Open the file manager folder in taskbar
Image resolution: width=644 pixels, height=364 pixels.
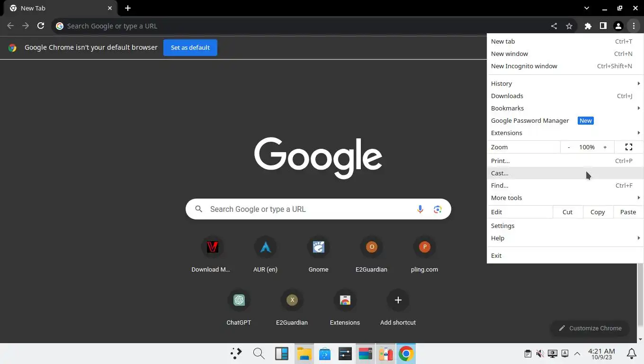coord(304,354)
